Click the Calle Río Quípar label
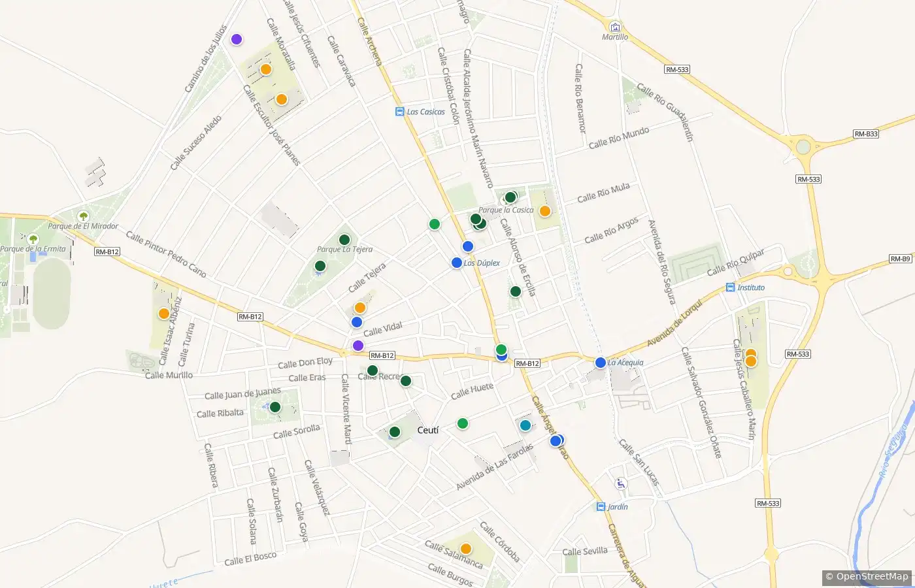The image size is (915, 588). pos(736,262)
